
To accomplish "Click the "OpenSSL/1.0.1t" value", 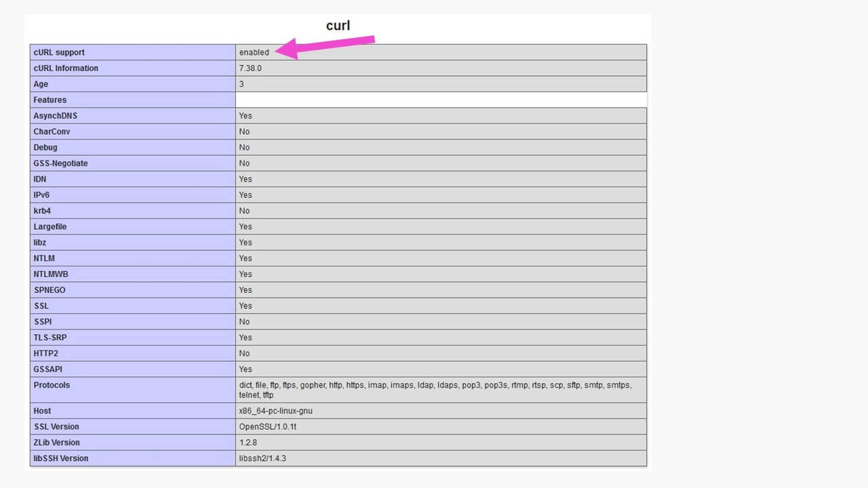I will (x=268, y=426).
